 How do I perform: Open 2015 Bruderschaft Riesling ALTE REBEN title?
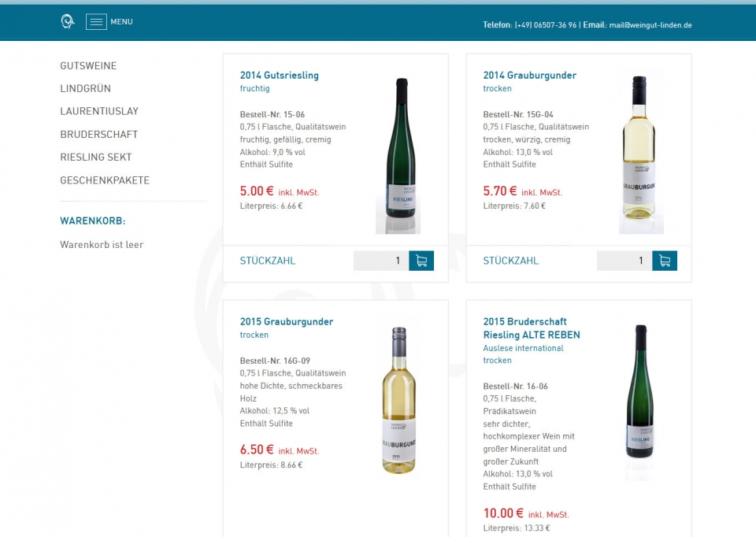tap(532, 328)
